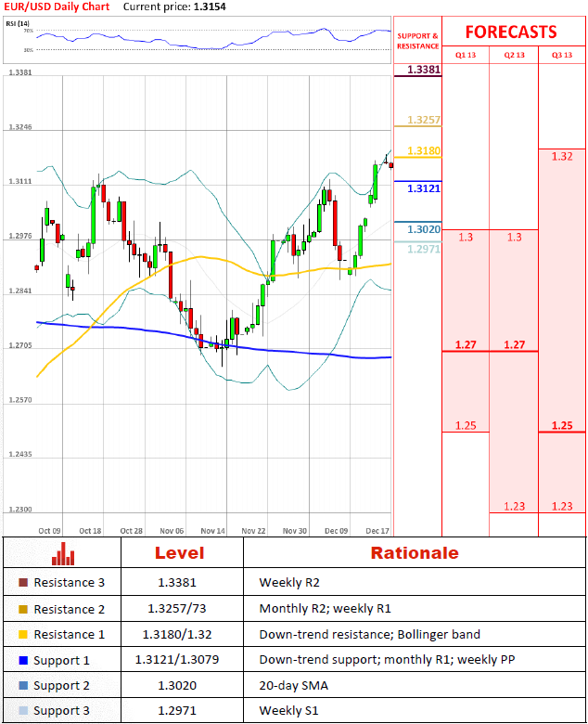This screenshot has width=588, height=724.
Task: Click the 1.2705 price axis label
Action: tap(20, 345)
